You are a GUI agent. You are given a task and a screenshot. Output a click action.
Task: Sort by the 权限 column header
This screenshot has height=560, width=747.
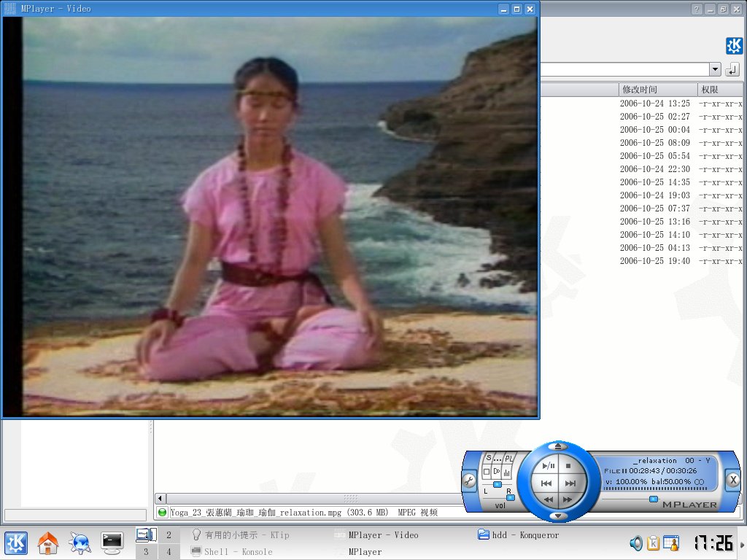tap(720, 90)
